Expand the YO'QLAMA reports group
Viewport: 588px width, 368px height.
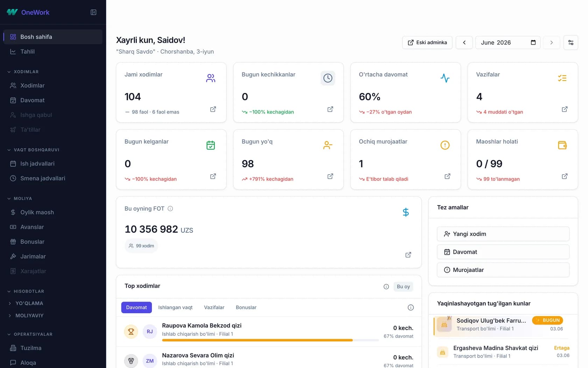click(26, 304)
